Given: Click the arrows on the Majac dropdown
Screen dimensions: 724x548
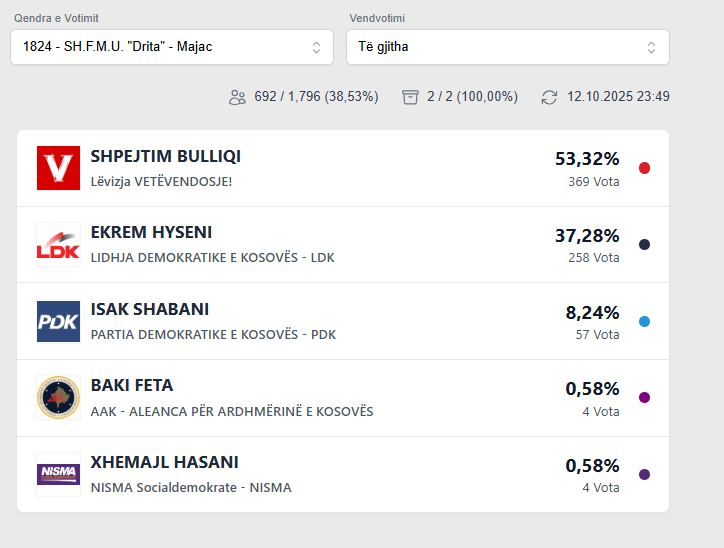Looking at the screenshot, I should (x=316, y=47).
